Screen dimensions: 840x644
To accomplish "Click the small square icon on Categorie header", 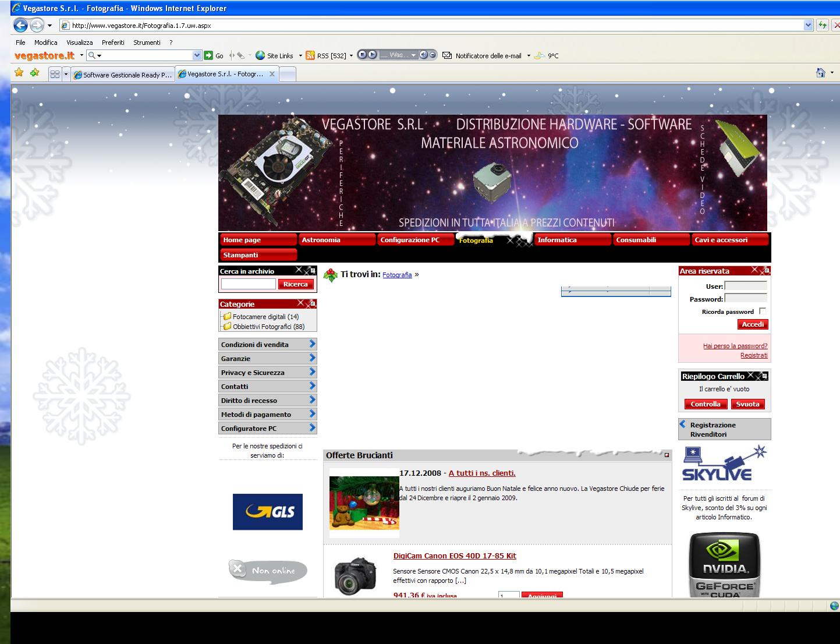I will click(313, 304).
